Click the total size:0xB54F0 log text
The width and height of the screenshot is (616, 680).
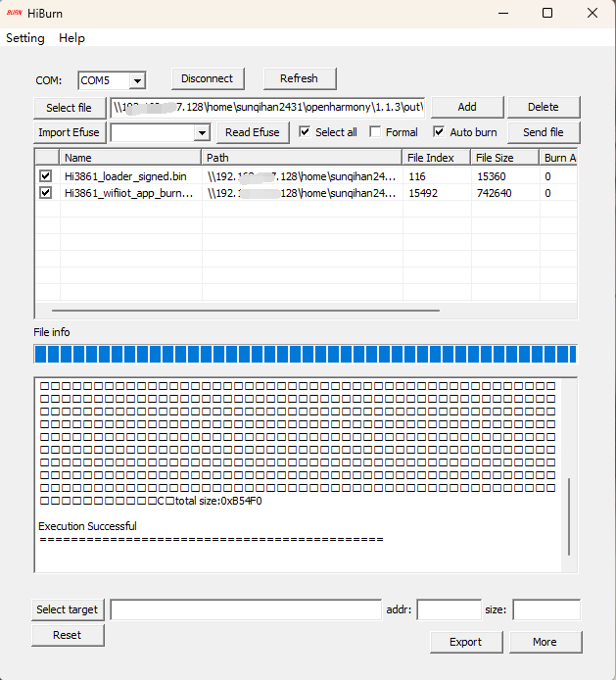(218, 501)
